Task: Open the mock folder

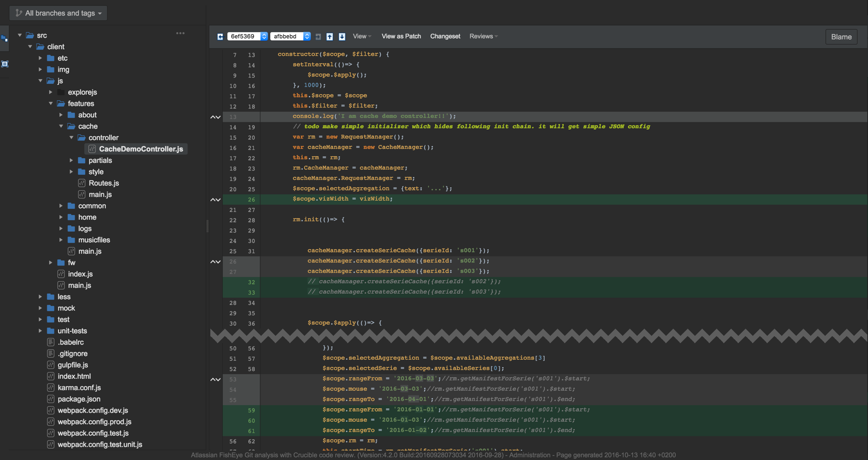Action: [x=66, y=308]
